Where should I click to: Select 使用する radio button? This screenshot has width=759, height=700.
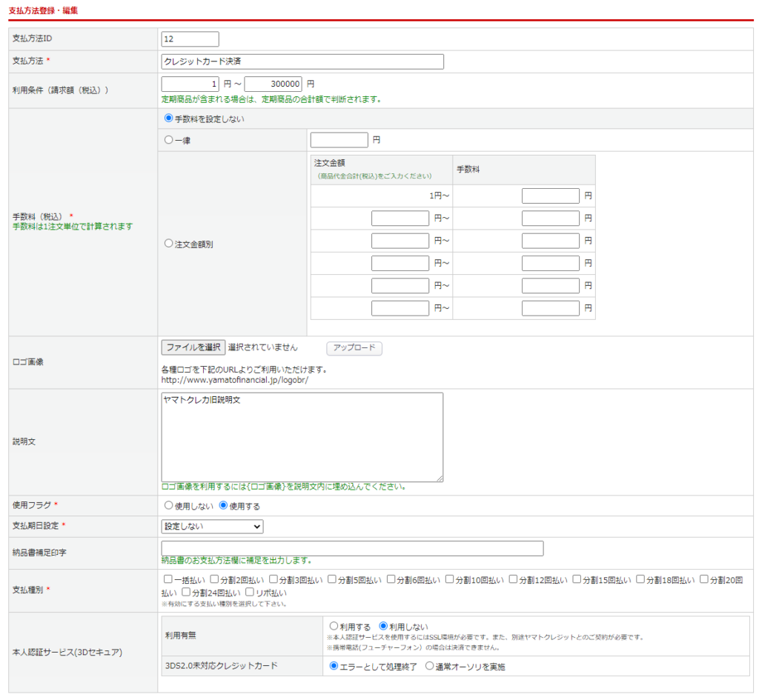223,506
